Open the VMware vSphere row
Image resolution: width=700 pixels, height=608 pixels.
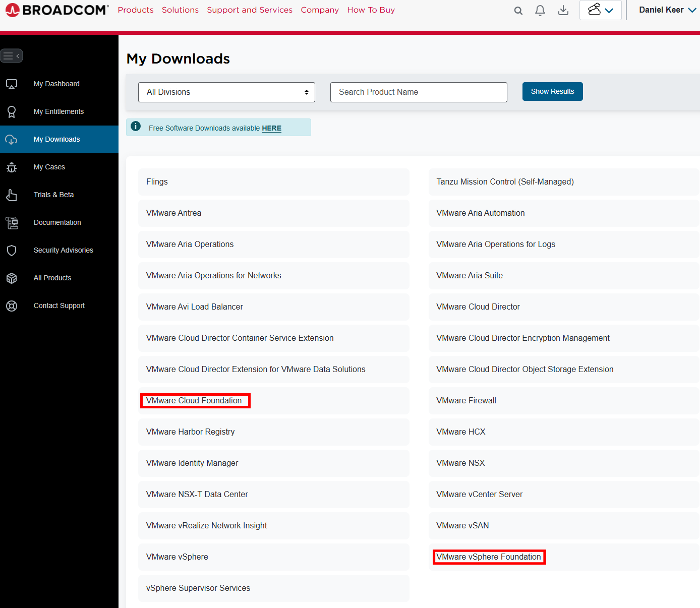(274, 557)
